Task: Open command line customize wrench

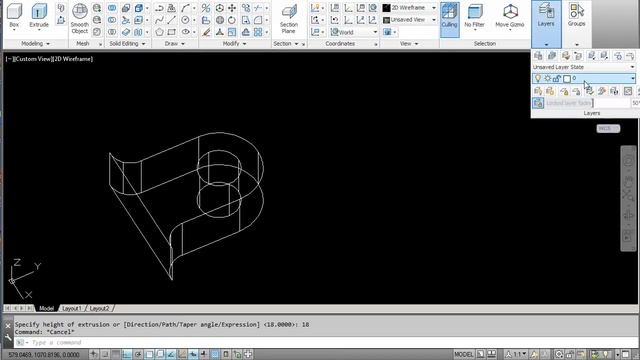Action: 8,338
